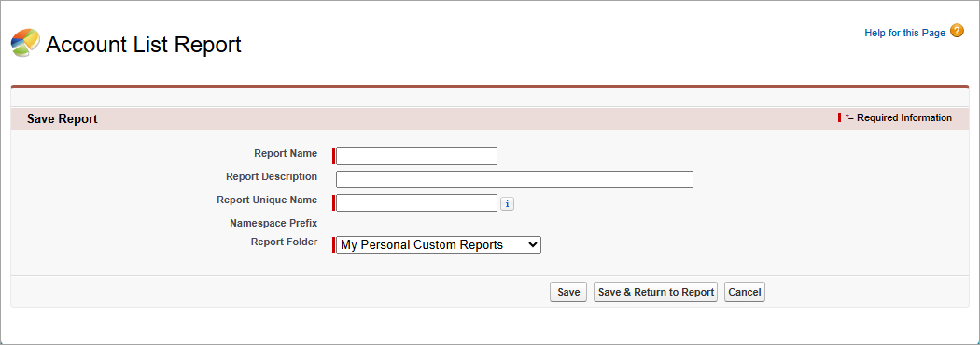Click the Save button
The width and height of the screenshot is (980, 345).
(x=568, y=292)
